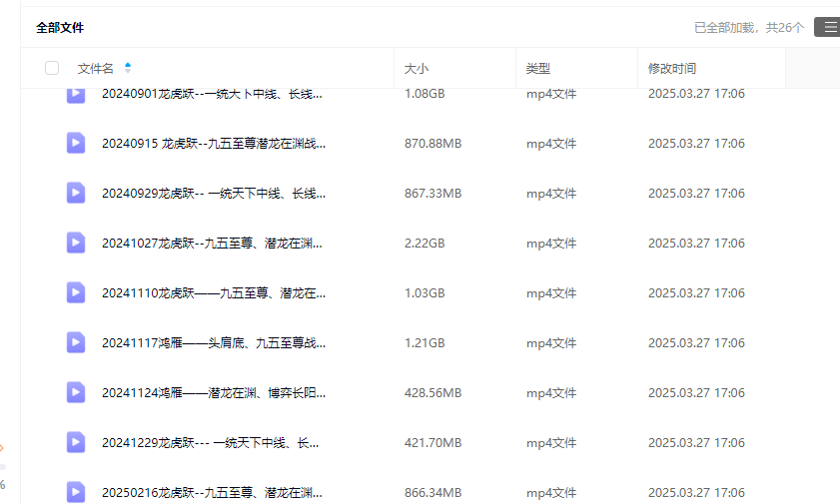
Task: Open video icon for 20241117鸿雁
Action: [x=76, y=342]
